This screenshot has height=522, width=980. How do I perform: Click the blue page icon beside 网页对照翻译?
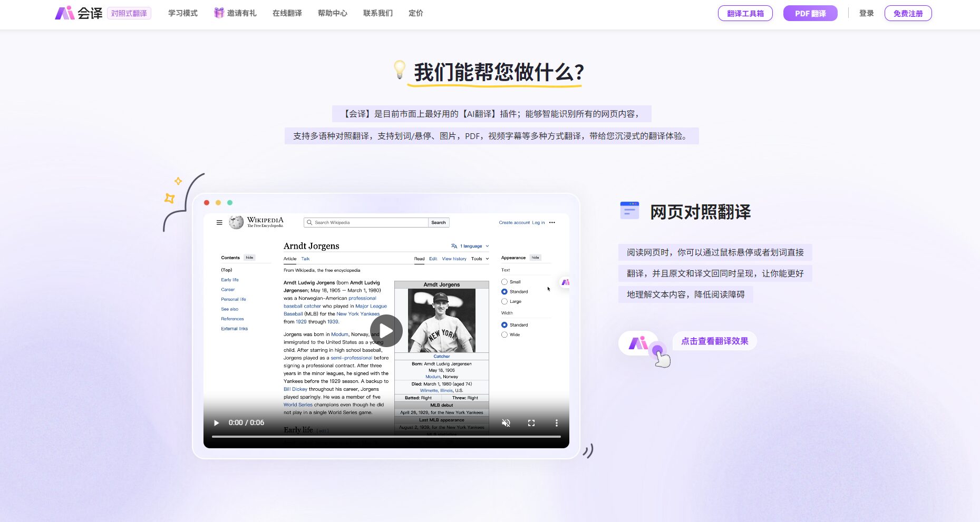coord(628,210)
